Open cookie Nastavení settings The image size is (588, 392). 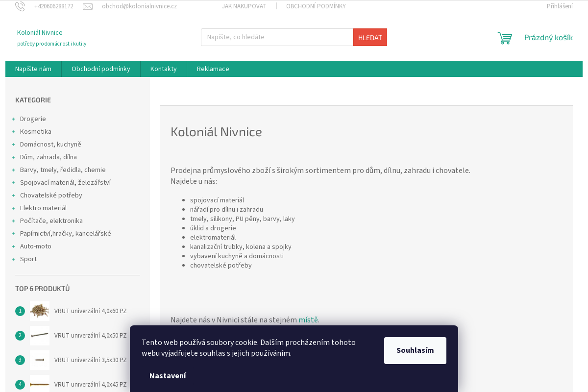click(x=168, y=376)
